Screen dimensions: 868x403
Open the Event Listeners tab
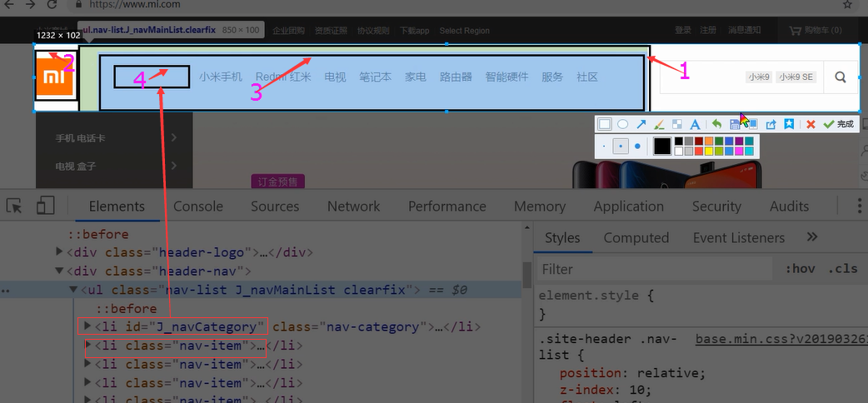coord(739,238)
